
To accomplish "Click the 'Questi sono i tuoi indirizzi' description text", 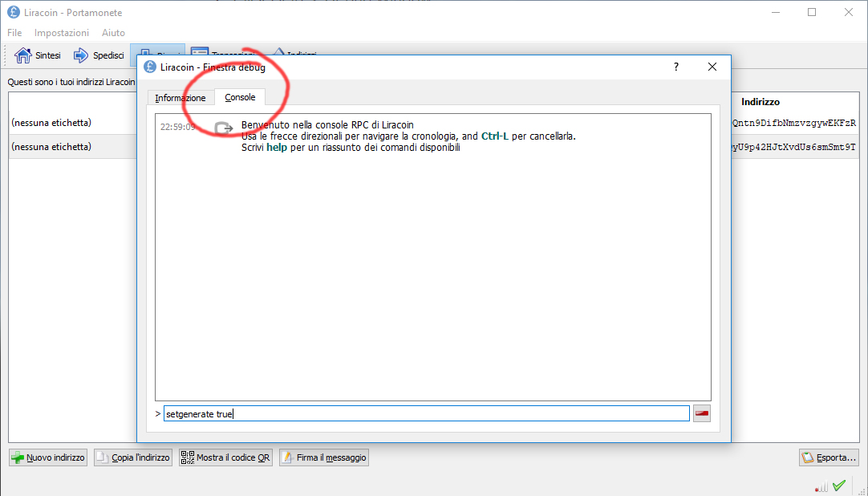I will pyautogui.click(x=71, y=82).
